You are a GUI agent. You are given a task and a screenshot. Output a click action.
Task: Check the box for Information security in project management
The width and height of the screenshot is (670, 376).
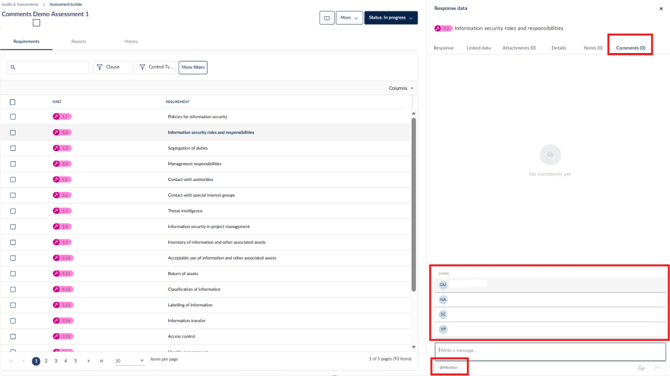[x=13, y=226]
